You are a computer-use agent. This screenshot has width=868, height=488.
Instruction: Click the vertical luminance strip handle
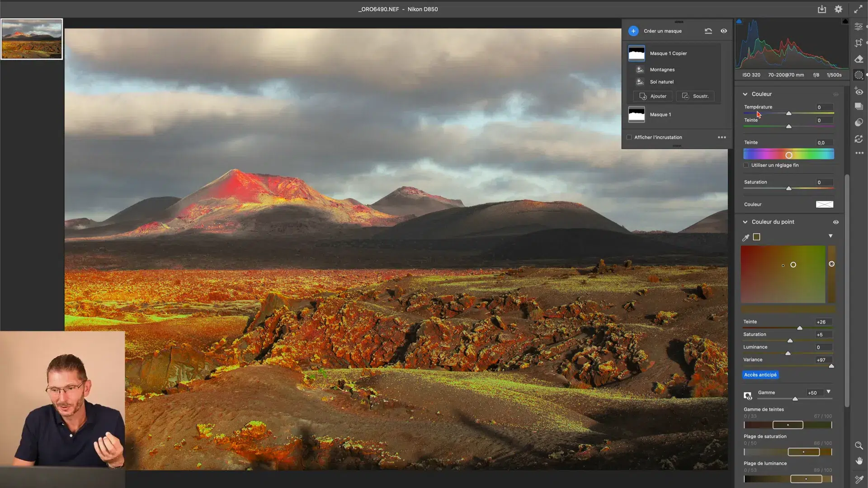click(x=831, y=264)
